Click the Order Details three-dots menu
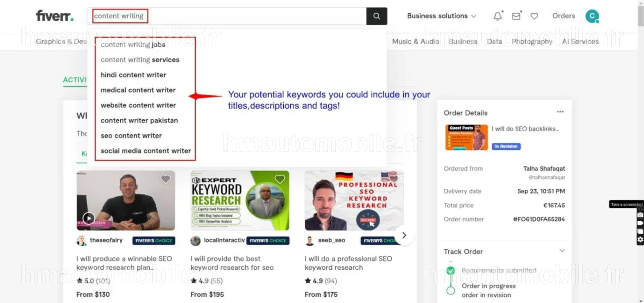This screenshot has width=644, height=303. pyautogui.click(x=560, y=112)
